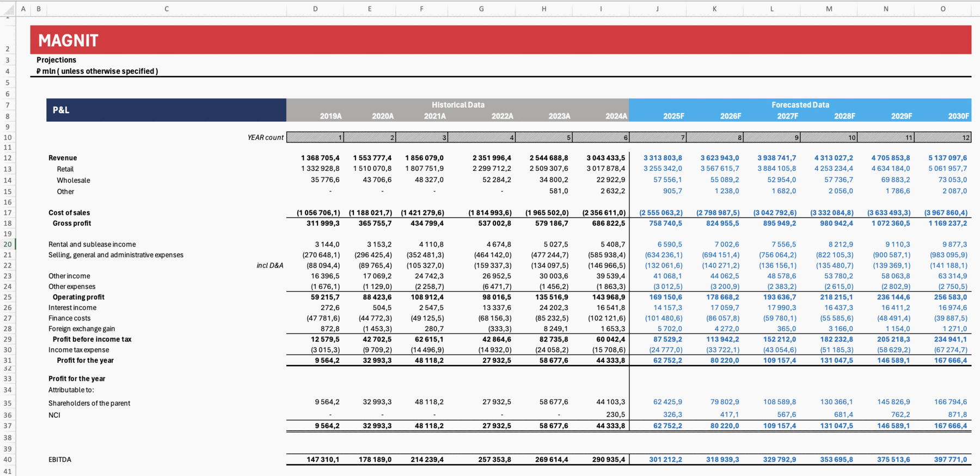Click the Other income label
Image resolution: width=980 pixels, height=476 pixels.
[x=69, y=276]
